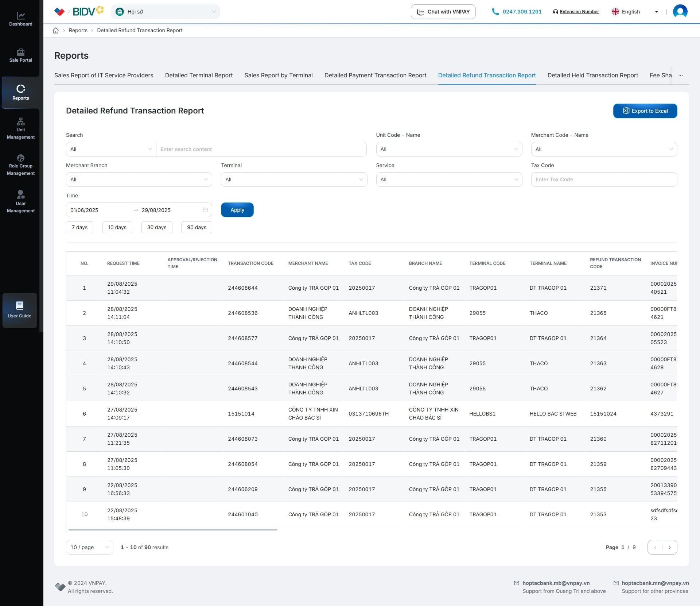Open Sale Portal from sidebar
Screen dimensions: 700x606
coord(20,52)
